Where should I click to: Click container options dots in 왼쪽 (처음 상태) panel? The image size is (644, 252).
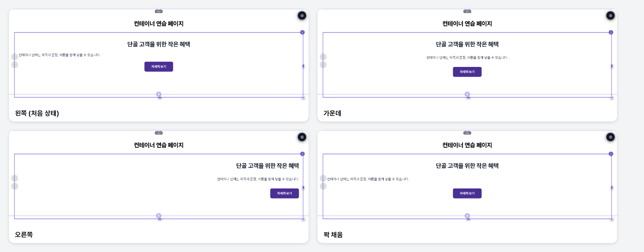[x=303, y=33]
